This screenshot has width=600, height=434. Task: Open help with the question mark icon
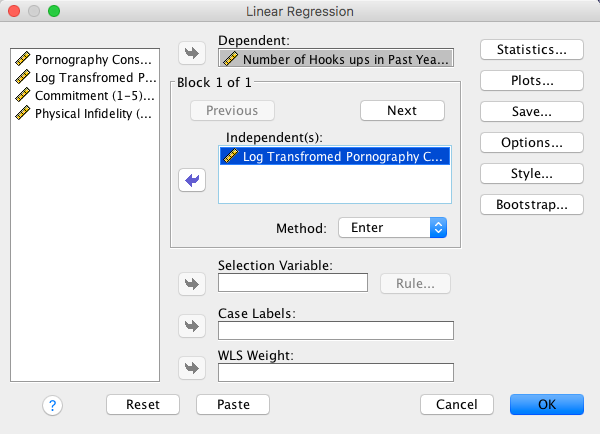pos(53,405)
